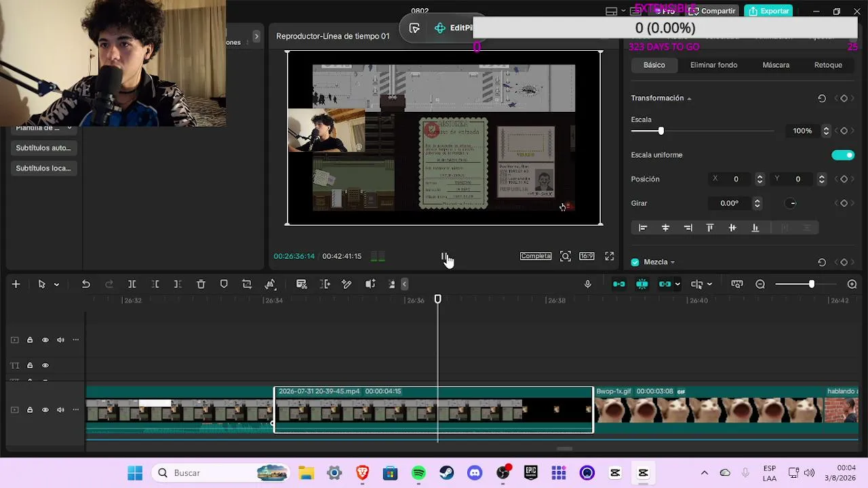This screenshot has height=488, width=868.
Task: Trim left side of clip at playhead
Action: [155, 284]
